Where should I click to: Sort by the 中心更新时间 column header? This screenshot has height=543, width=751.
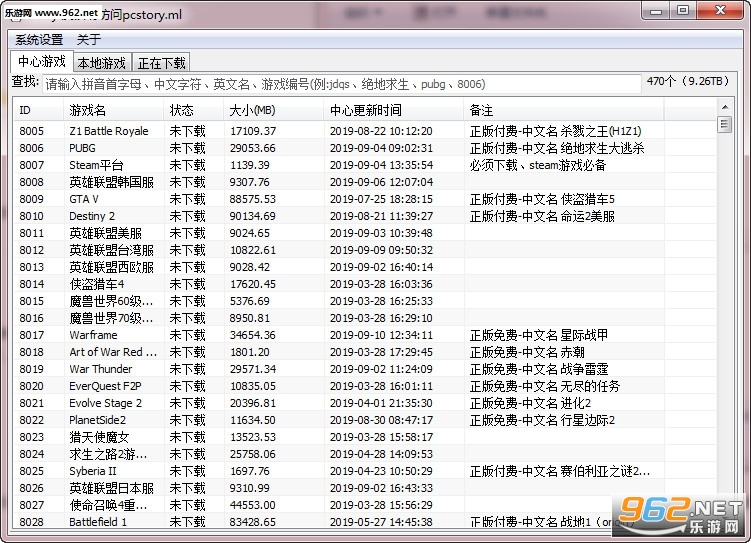point(394,111)
